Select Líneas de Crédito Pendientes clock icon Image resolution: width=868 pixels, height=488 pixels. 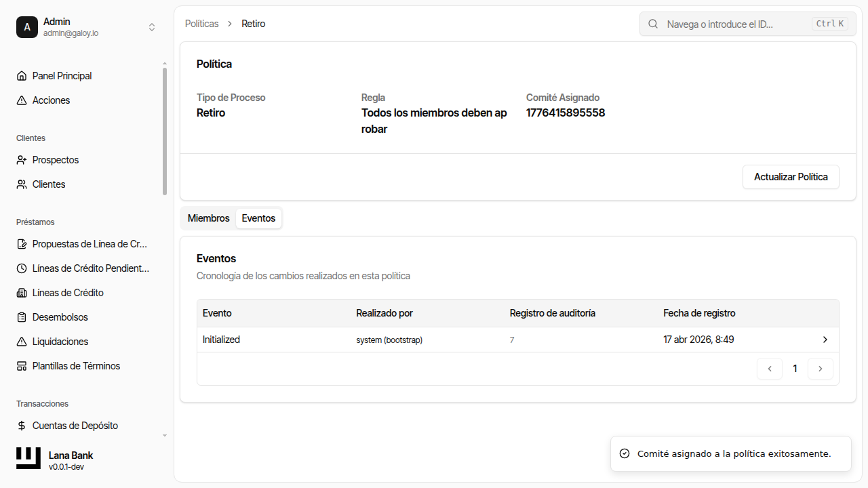coord(21,268)
